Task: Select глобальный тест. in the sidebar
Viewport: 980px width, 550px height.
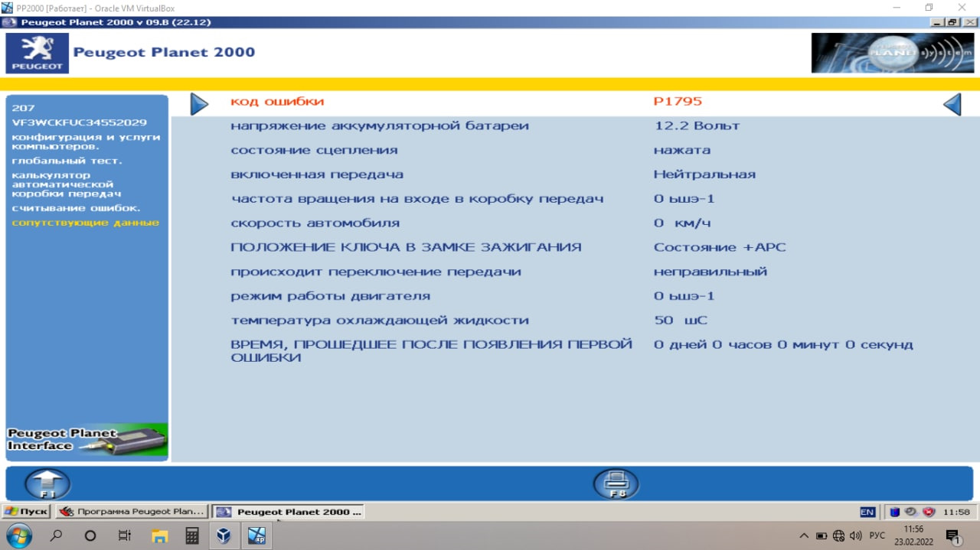Action: 67,161
